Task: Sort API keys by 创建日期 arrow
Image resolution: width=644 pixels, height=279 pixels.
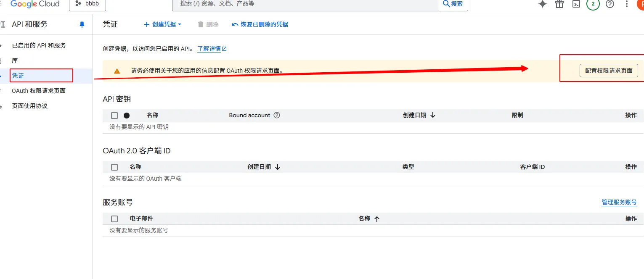Action: (x=433, y=115)
